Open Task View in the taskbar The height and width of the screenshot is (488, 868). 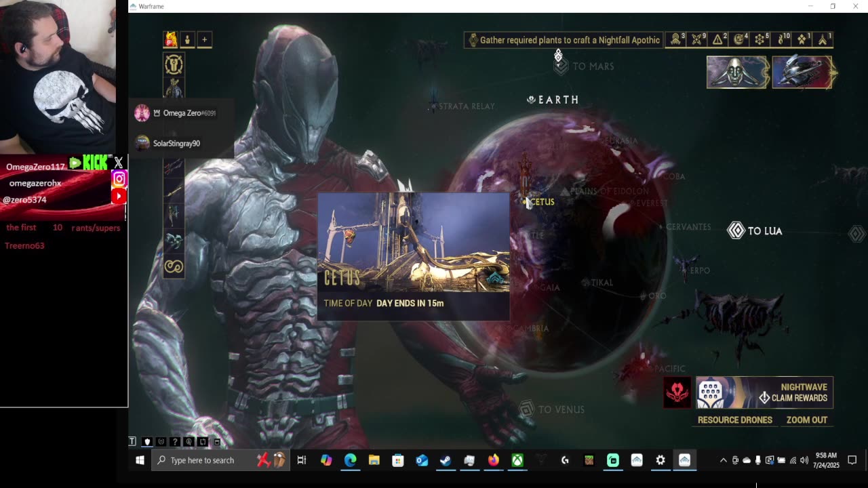(302, 460)
